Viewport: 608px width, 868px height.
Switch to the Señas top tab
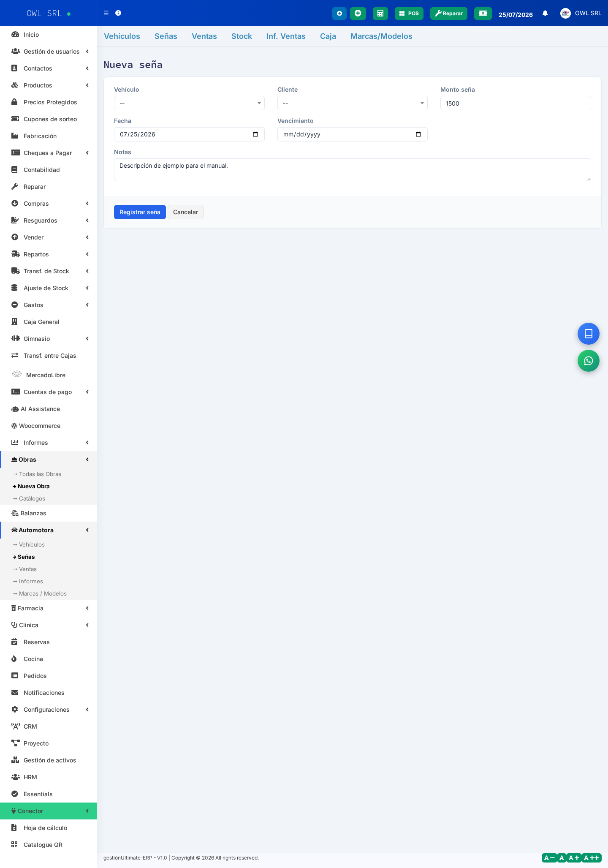click(x=166, y=36)
